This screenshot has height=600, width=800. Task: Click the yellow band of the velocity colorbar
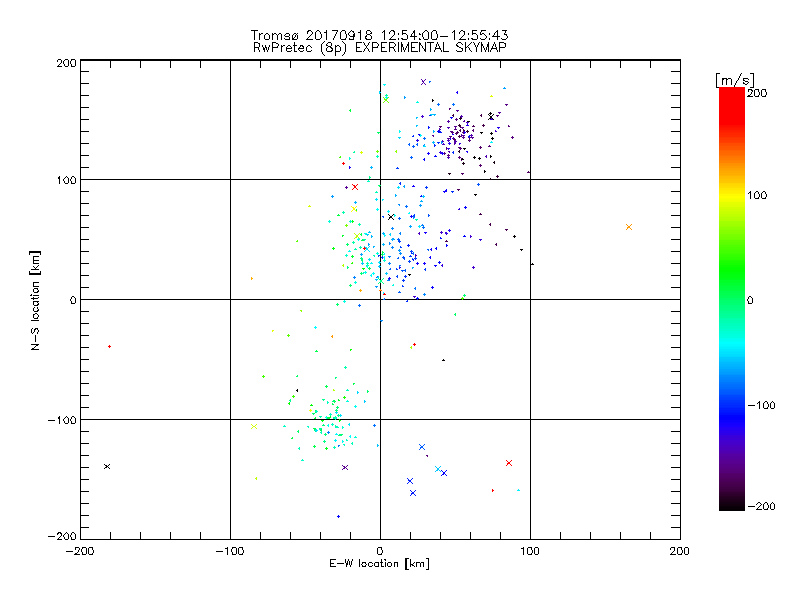(x=732, y=195)
